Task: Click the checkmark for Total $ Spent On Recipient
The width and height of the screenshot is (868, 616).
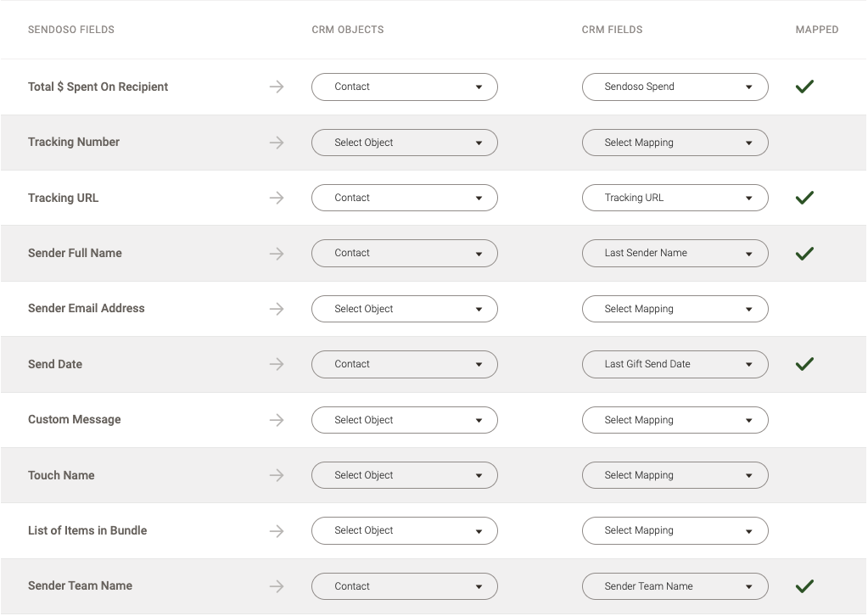Action: coord(804,87)
